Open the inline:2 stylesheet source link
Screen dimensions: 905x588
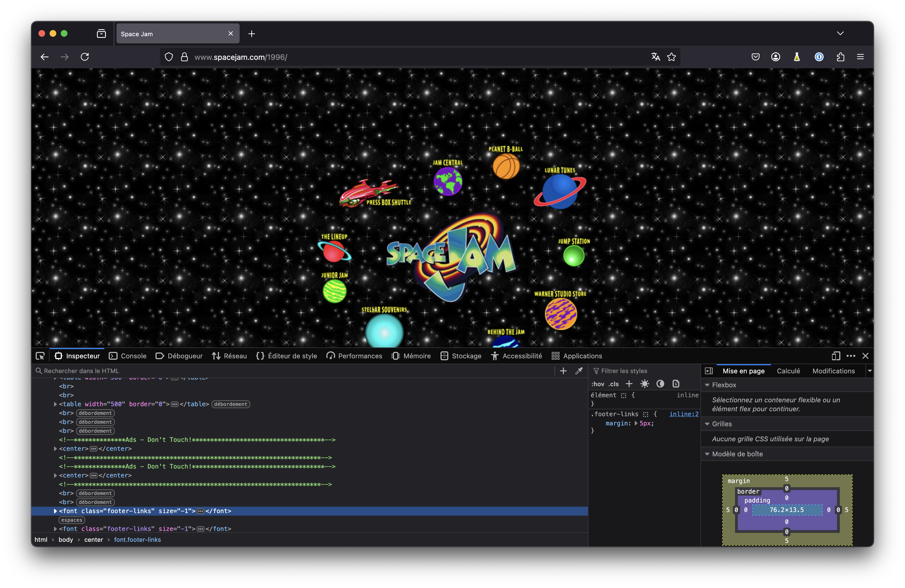point(684,414)
